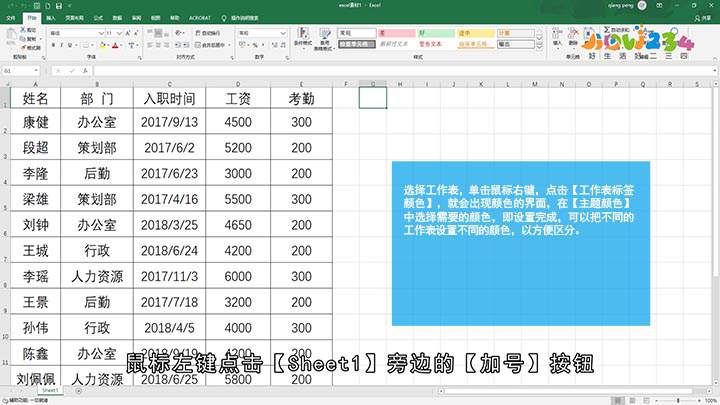Switch to Normal view in status bar
Image resolution: width=720 pixels, height=405 pixels.
click(x=619, y=401)
